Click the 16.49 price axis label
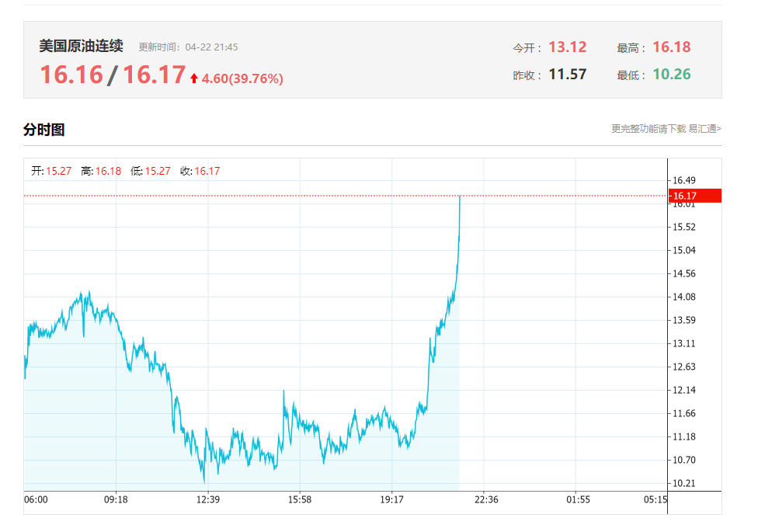Image resolution: width=758 pixels, height=532 pixels. point(684,181)
